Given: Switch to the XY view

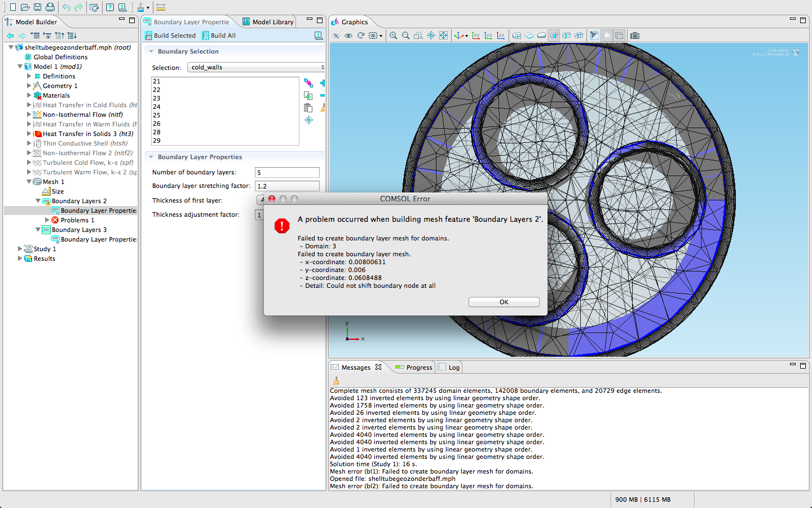Looking at the screenshot, I should click(x=476, y=36).
